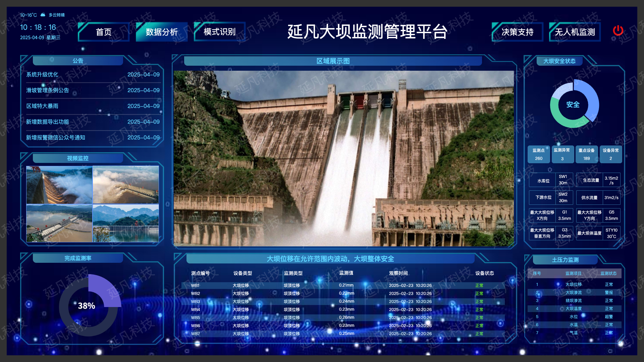Go to 决策支持 section
Image resolution: width=644 pixels, height=362 pixels.
coord(517,32)
